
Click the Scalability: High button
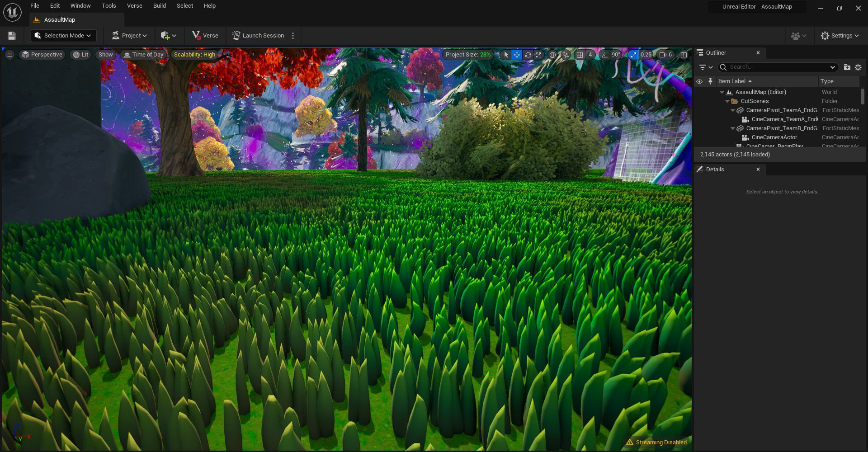point(194,55)
